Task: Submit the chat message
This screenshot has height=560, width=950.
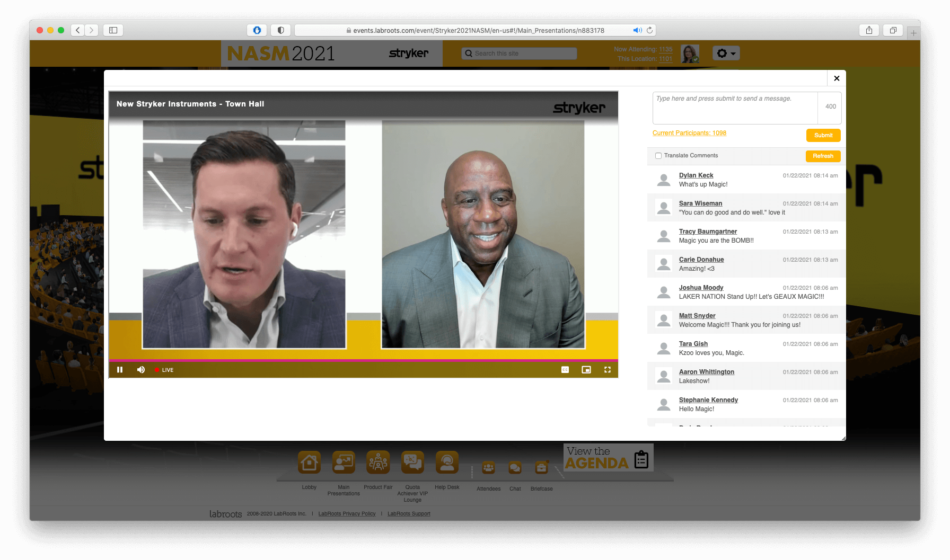Action: tap(823, 135)
